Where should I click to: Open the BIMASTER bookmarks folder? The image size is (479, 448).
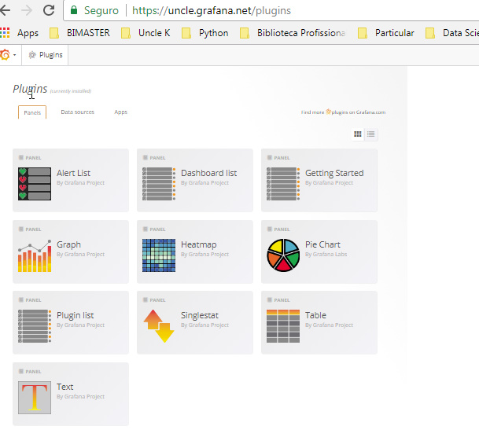[x=79, y=33]
